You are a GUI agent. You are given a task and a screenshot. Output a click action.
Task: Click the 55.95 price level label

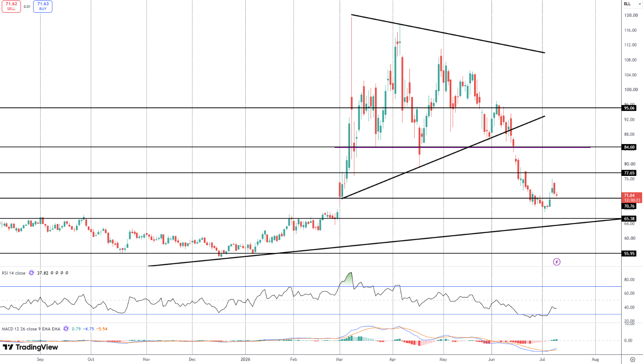tap(629, 253)
